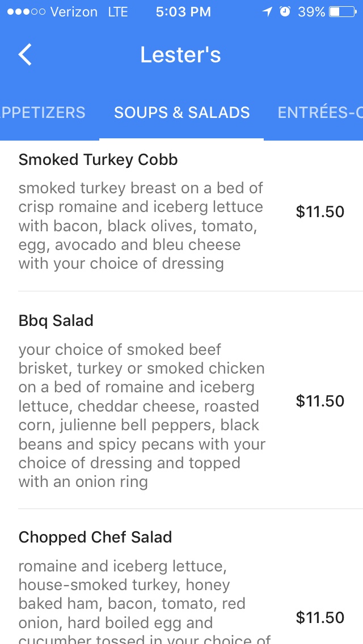Tap the Verizon LTE carrier label
Viewport: 363px width, 644px height.
pos(89,12)
